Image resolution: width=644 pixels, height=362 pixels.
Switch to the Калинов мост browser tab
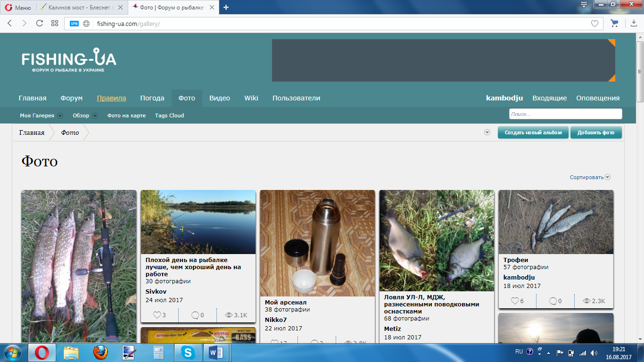[x=80, y=7]
